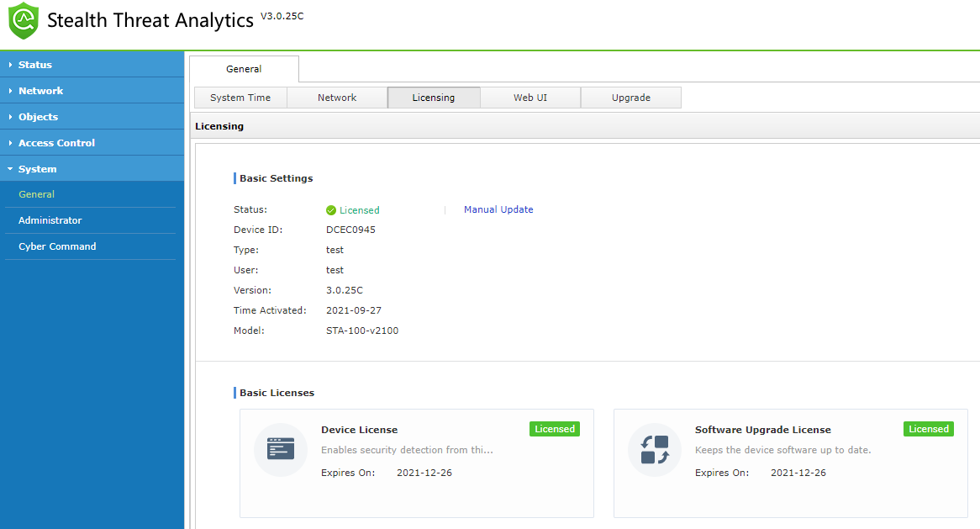Click the Manual Update link
This screenshot has height=529, width=980.
498,209
